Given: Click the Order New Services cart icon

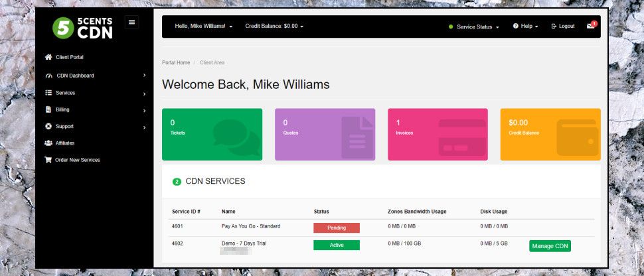Looking at the screenshot, I should (48, 160).
